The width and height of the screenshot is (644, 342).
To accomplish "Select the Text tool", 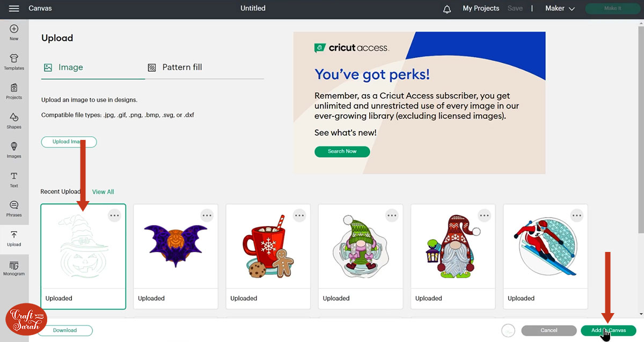I will [14, 180].
